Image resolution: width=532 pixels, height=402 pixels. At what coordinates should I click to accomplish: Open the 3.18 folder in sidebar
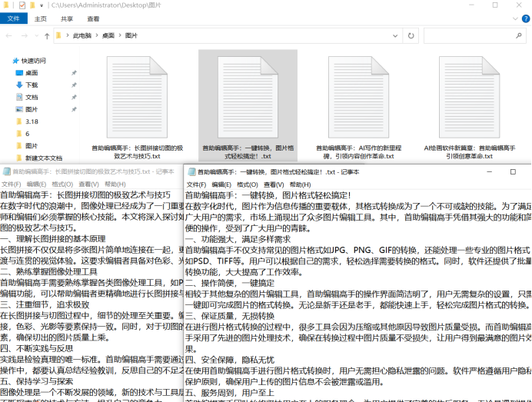tap(32, 121)
